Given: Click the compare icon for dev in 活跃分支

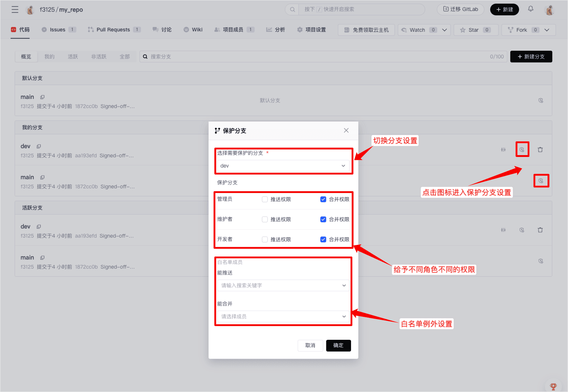Looking at the screenshot, I should pyautogui.click(x=503, y=230).
